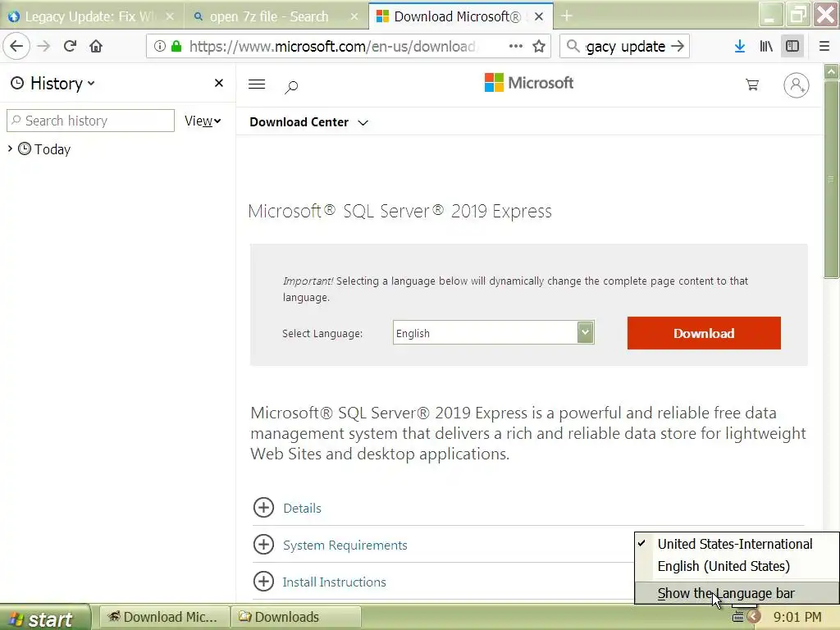Click the scrollbar up arrow
This screenshot has height=630, width=840.
click(x=831, y=71)
